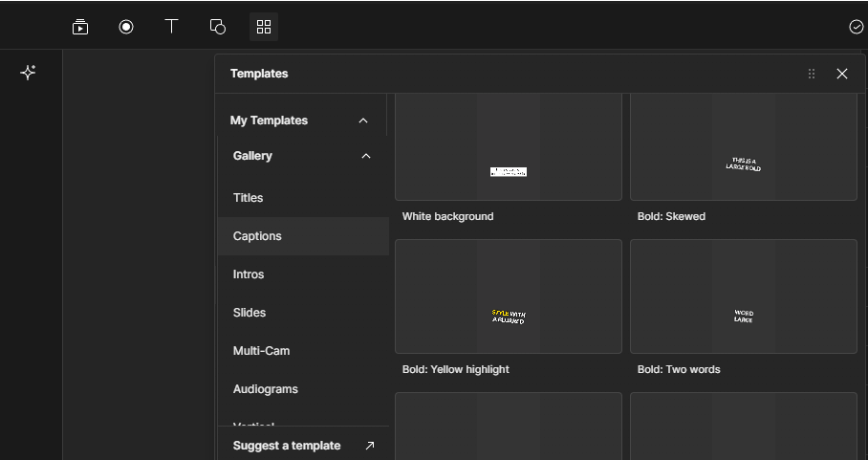The height and width of the screenshot is (460, 868).
Task: Select the Text tool icon
Action: coord(172,26)
